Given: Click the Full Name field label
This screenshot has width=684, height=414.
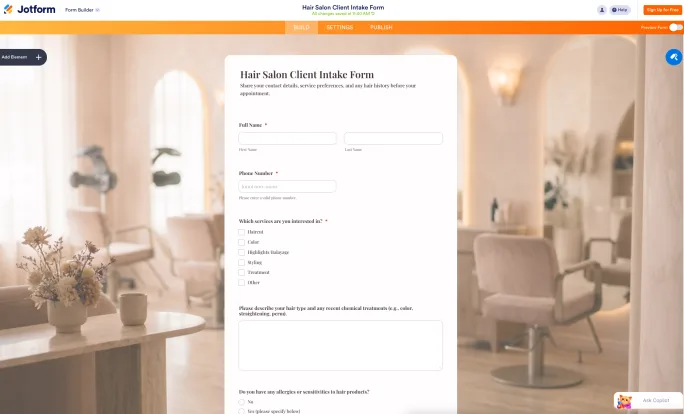Looking at the screenshot, I should [250, 125].
